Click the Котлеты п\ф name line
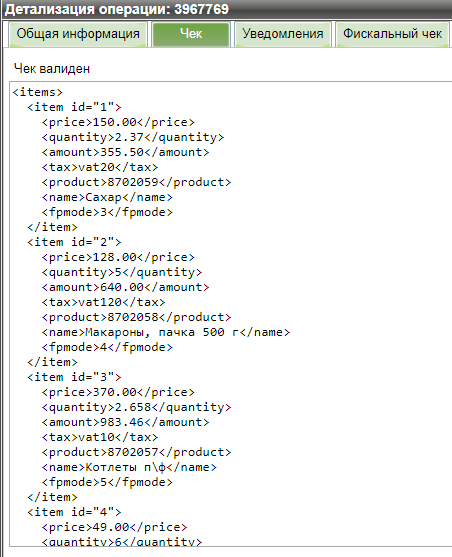452x557 pixels. [129, 467]
